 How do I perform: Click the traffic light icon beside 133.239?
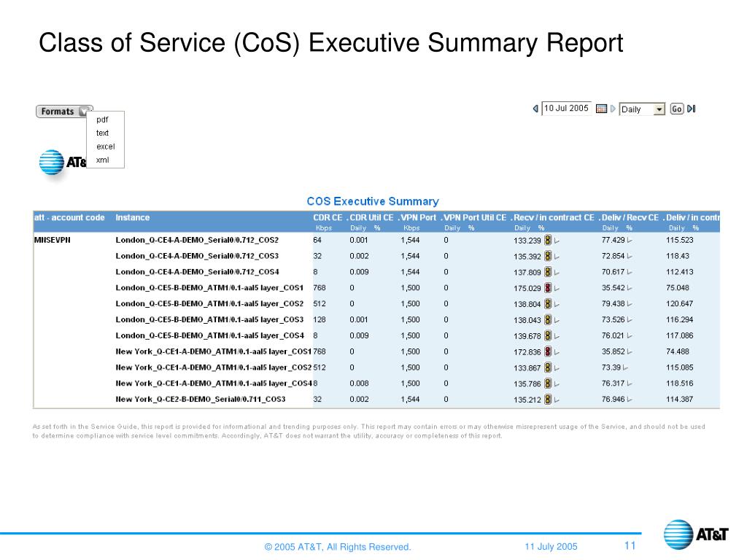[548, 240]
